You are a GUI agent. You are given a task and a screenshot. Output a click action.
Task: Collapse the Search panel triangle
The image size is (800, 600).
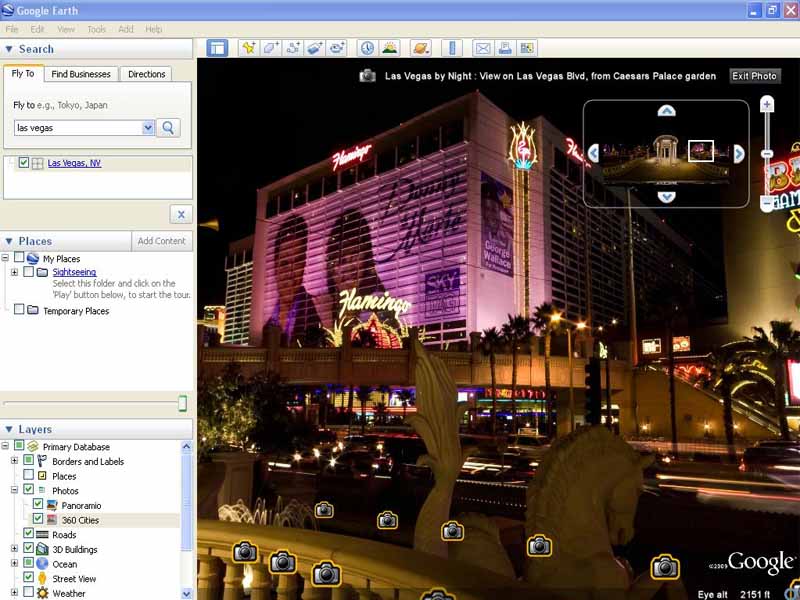[9, 49]
